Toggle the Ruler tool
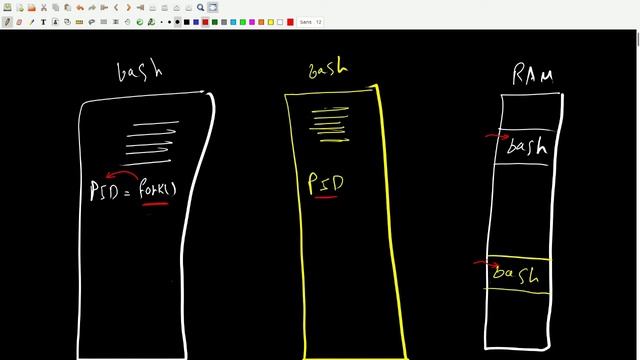 tap(80, 22)
